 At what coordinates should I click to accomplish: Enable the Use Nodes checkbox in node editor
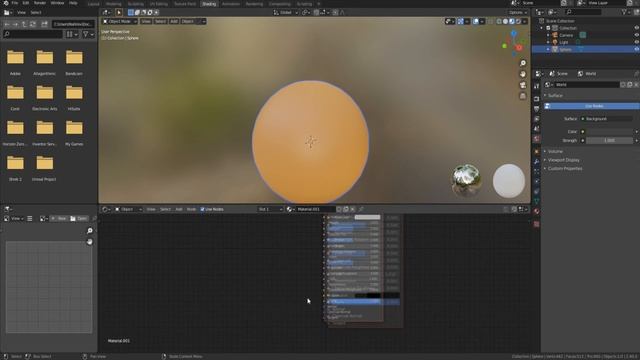pyautogui.click(x=202, y=209)
